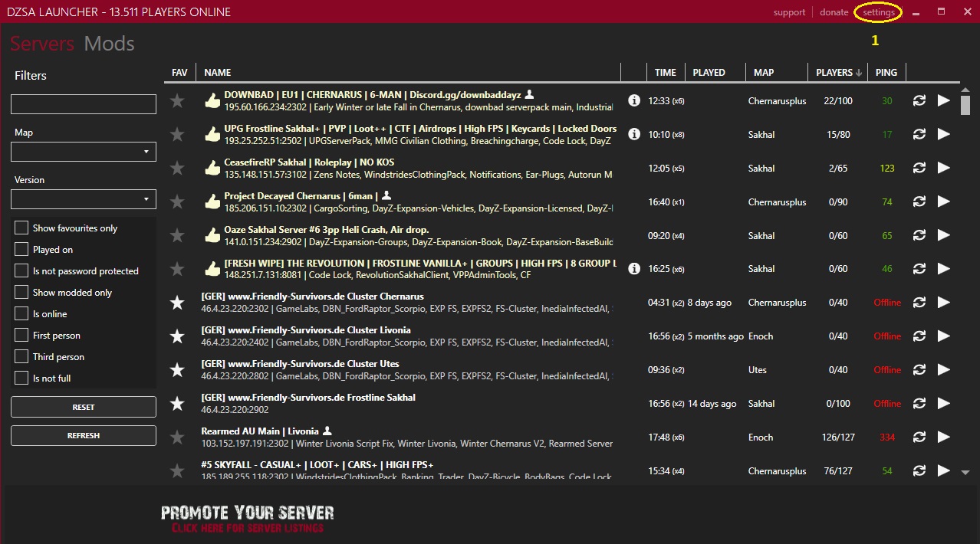Favourite the #5 SKYFALL CASUAL+ server star

tap(177, 471)
